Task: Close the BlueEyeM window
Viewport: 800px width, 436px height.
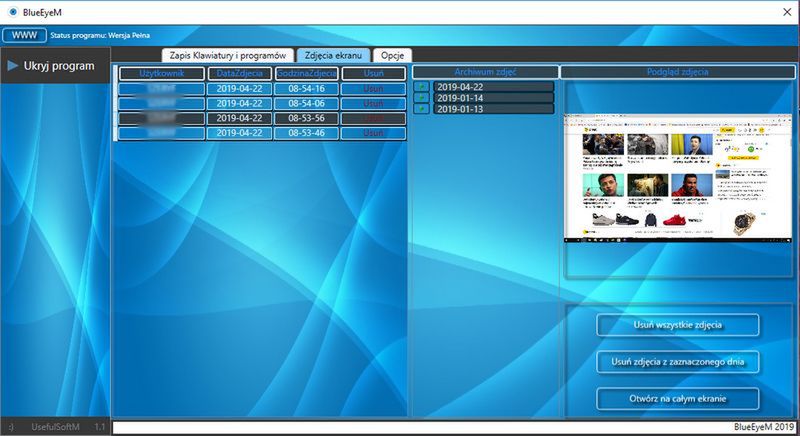Action: click(x=787, y=12)
